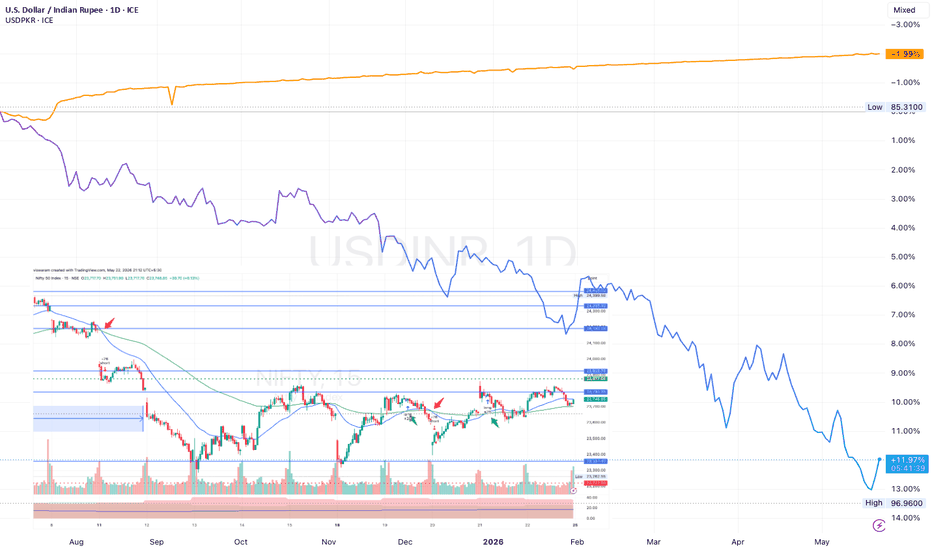The height and width of the screenshot is (550, 932).
Task: Click date 15 on inset time axis
Action: pyautogui.click(x=289, y=526)
